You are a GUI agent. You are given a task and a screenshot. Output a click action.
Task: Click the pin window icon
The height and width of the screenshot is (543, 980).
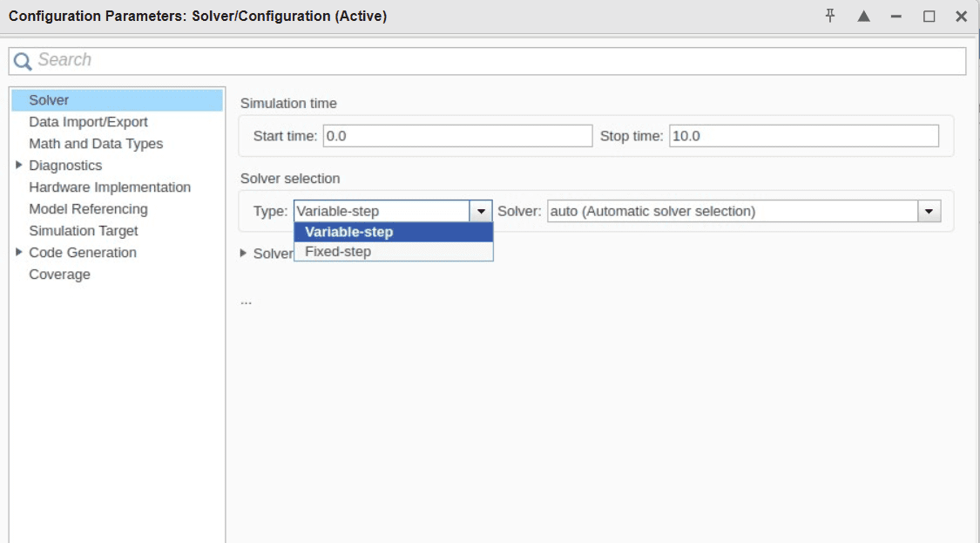(830, 17)
